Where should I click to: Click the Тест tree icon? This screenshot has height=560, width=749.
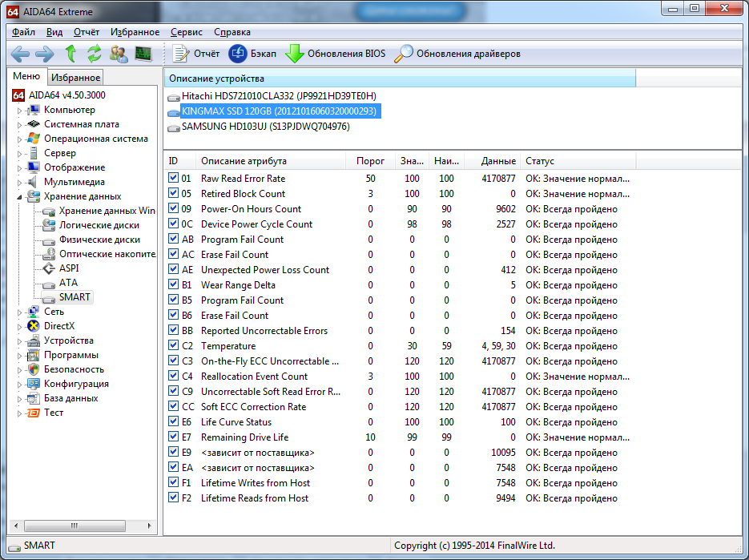[x=34, y=413]
